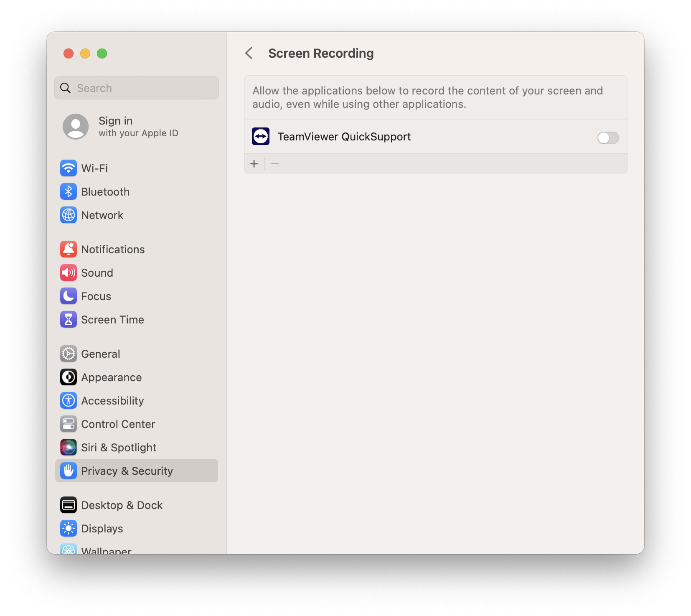Open Notifications settings

[113, 249]
